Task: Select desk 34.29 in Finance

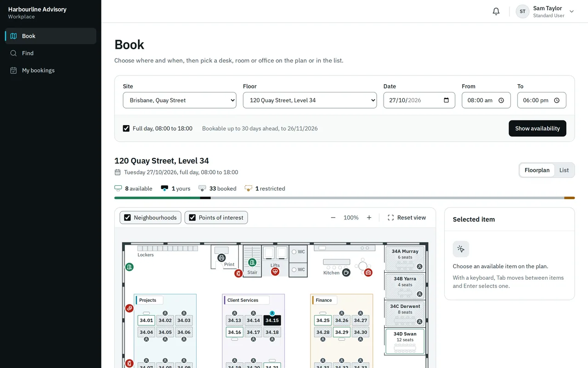Action: (x=342, y=332)
